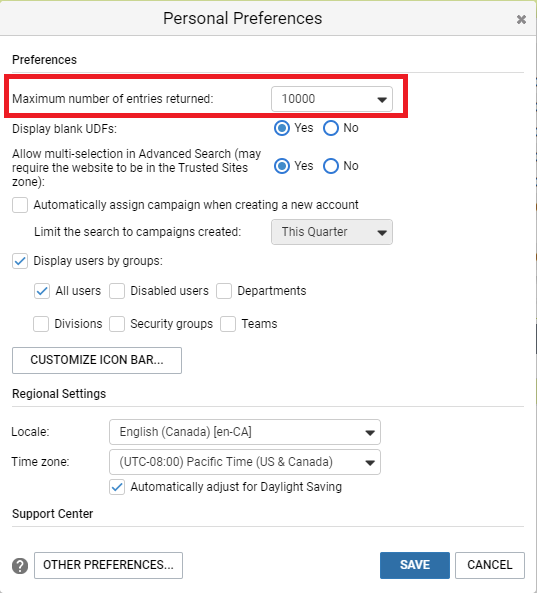Choose No for Advanced Search multi-selection
This screenshot has height=593, width=537.
[x=331, y=166]
